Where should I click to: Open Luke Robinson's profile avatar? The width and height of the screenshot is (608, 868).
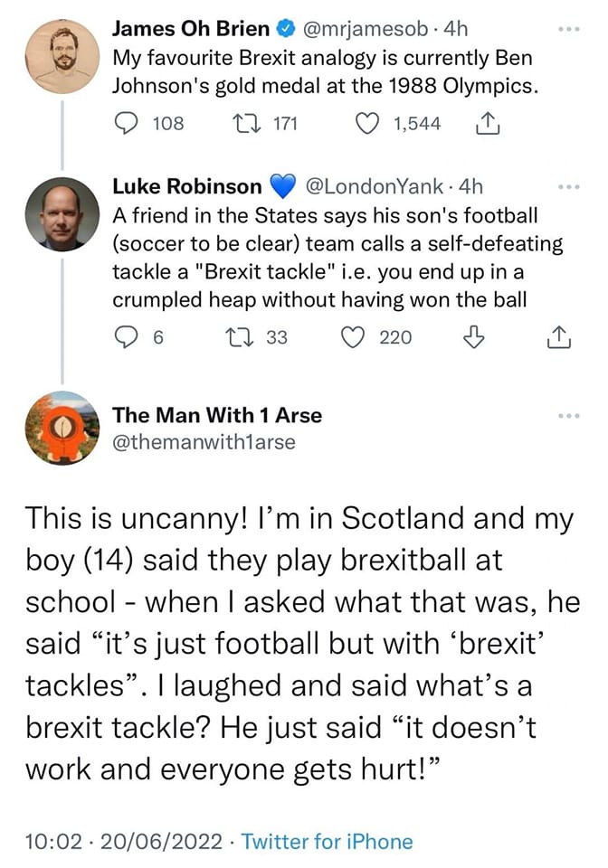pyautogui.click(x=62, y=213)
